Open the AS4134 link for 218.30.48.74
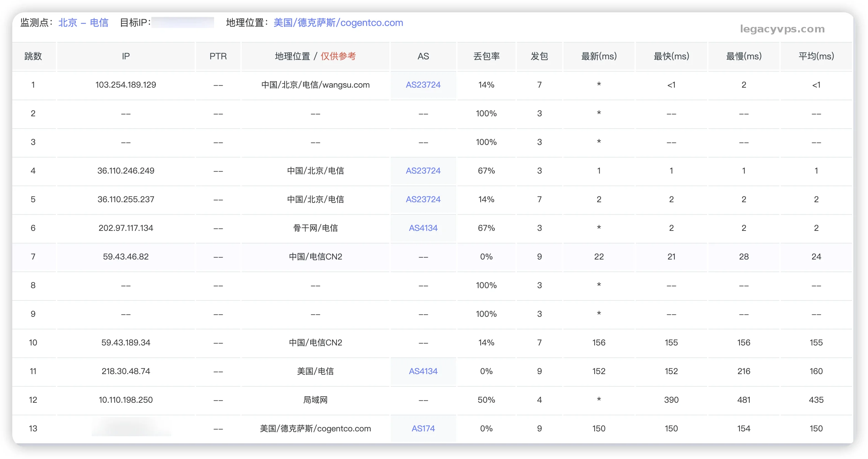Image resolution: width=868 pixels, height=459 pixels. 423,371
